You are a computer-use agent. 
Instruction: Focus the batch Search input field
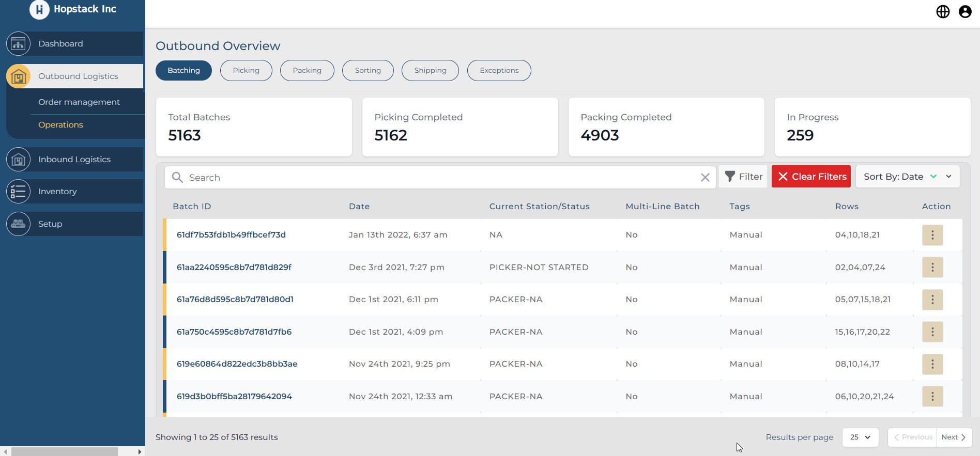point(439,178)
